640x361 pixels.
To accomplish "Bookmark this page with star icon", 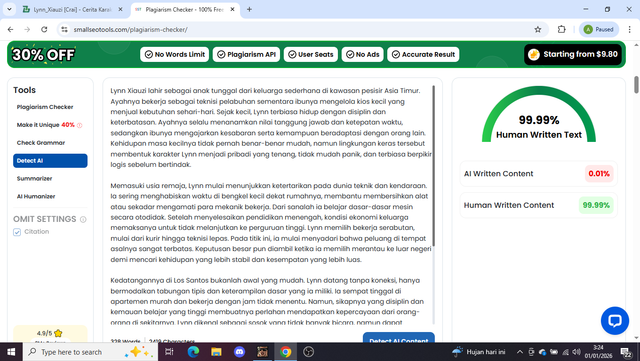I will coord(538,29).
